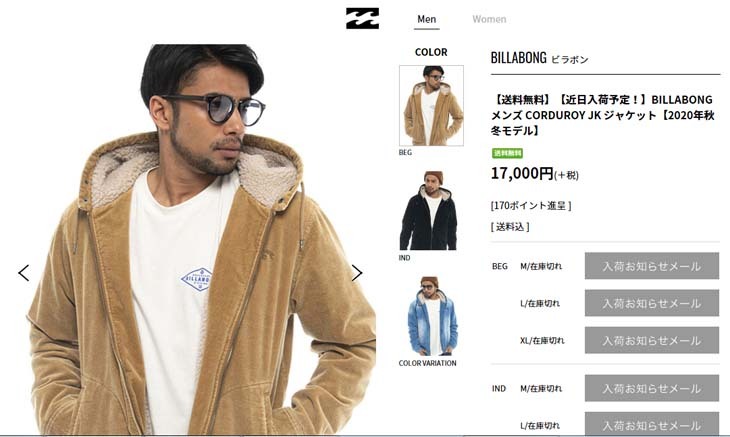Image resolution: width=730 pixels, height=437 pixels.
Task: Switch to the Men tab
Action: tap(426, 19)
